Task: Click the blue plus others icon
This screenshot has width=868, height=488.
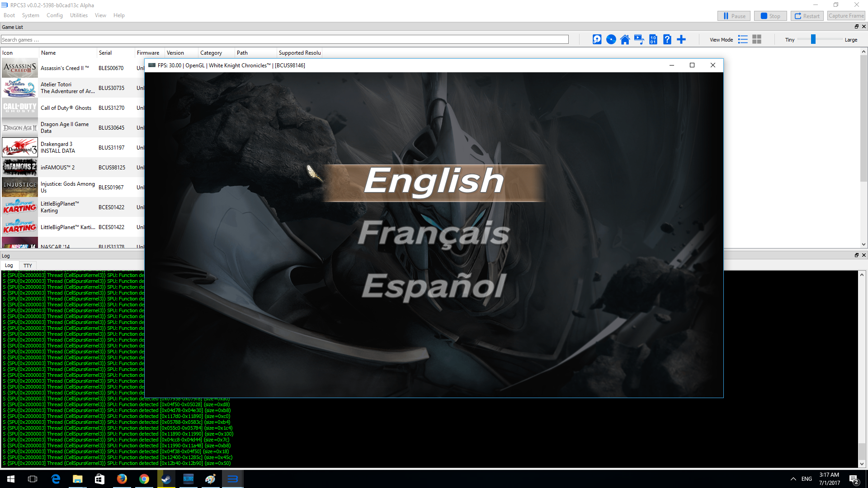Action: (x=681, y=40)
